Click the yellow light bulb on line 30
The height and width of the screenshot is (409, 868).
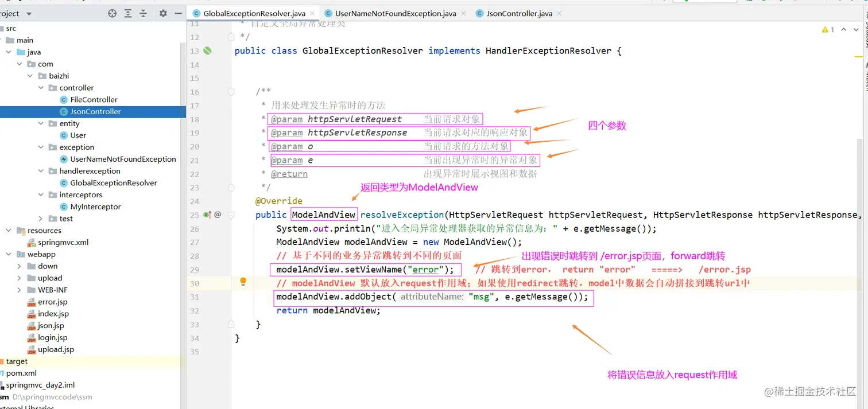point(243,282)
